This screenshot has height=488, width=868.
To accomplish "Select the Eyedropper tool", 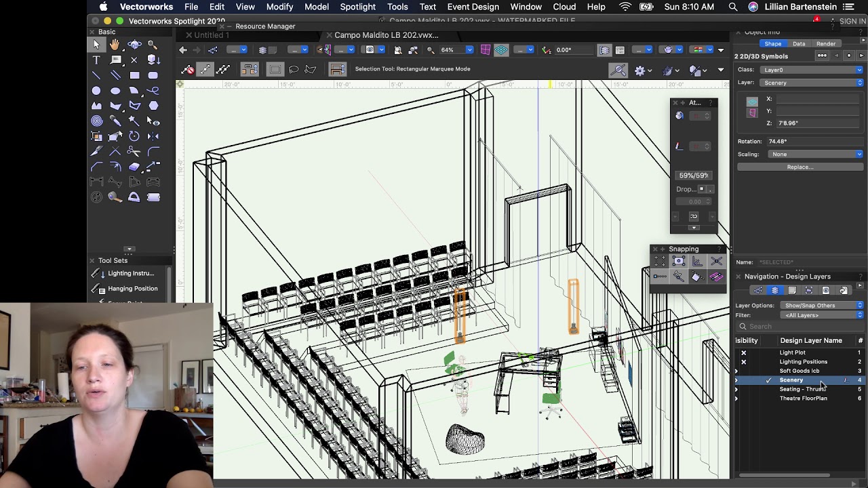I will coord(115,120).
